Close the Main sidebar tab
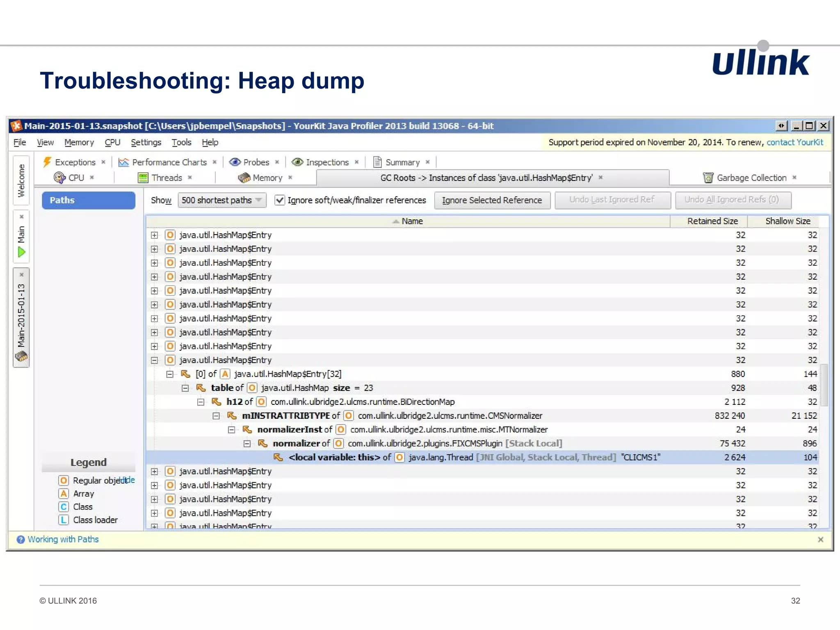 click(22, 217)
